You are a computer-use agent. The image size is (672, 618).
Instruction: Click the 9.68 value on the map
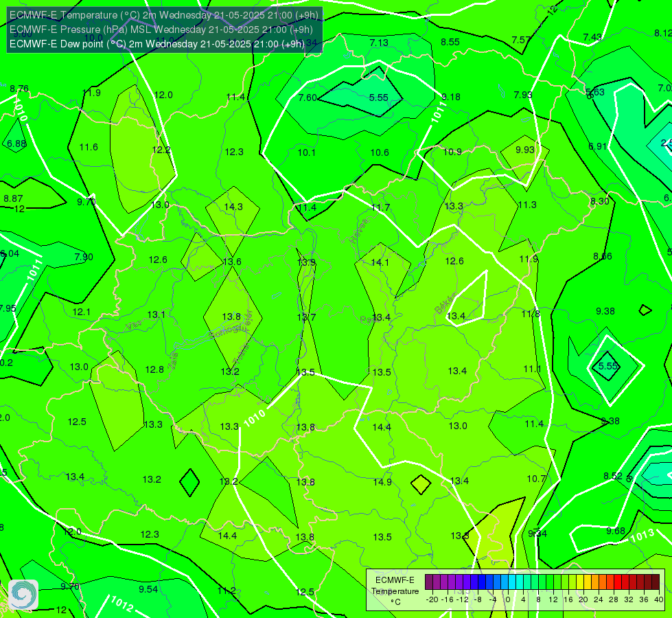(616, 531)
